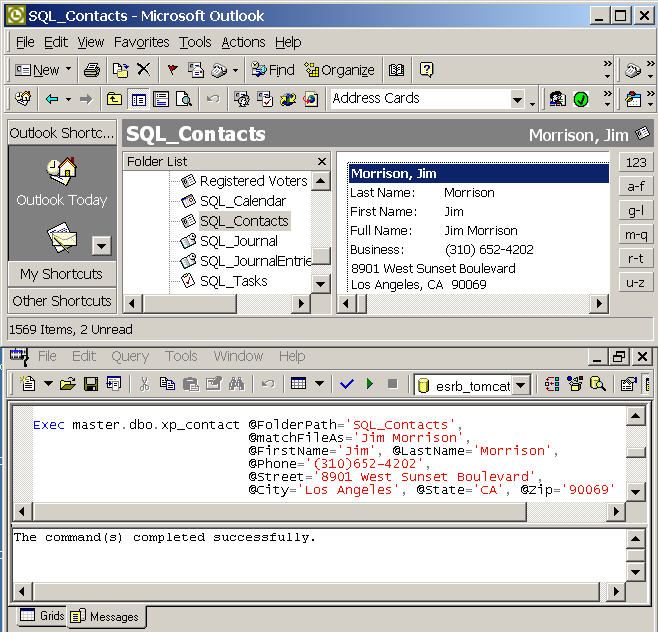Expand more Outlook shortcuts down arrow
This screenshot has height=632, width=658.
point(102,245)
